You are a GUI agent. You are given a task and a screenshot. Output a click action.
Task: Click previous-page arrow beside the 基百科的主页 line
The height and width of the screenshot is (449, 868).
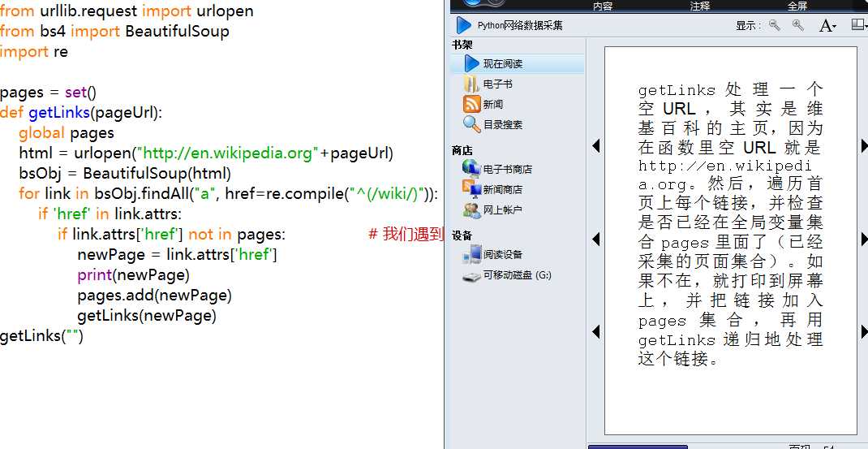pyautogui.click(x=595, y=146)
